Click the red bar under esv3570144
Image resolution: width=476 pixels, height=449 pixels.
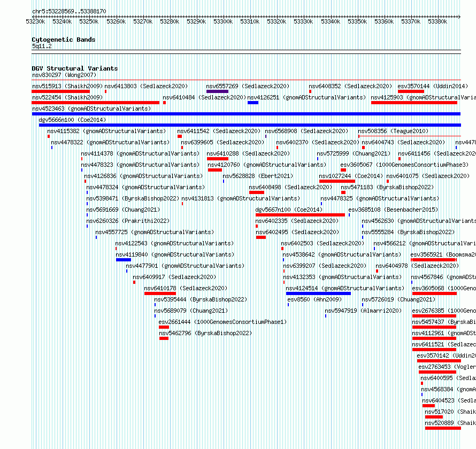coord(411,91)
